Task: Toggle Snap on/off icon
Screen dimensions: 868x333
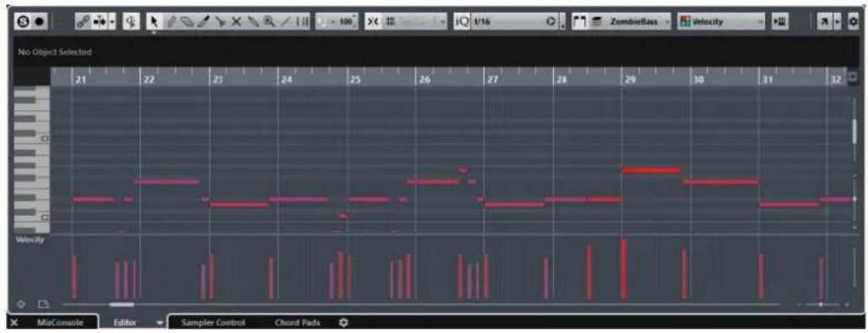Action: point(373,21)
